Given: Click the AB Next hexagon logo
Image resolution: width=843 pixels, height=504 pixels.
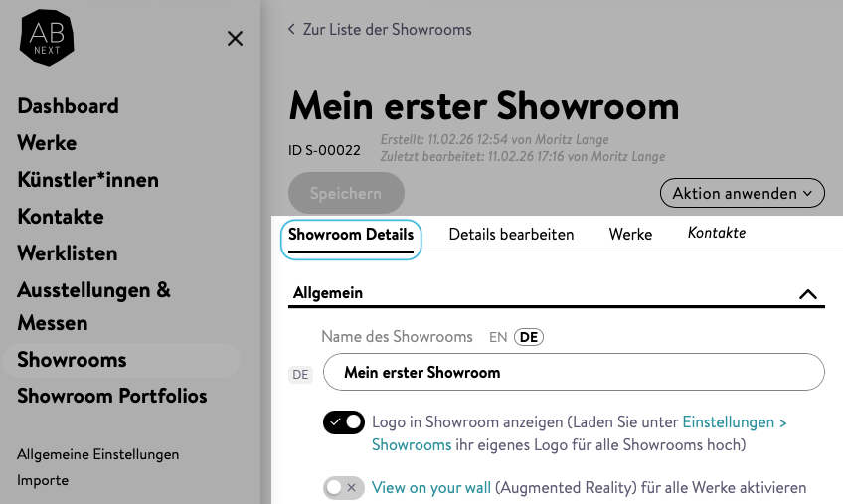Looking at the screenshot, I should pos(47,38).
